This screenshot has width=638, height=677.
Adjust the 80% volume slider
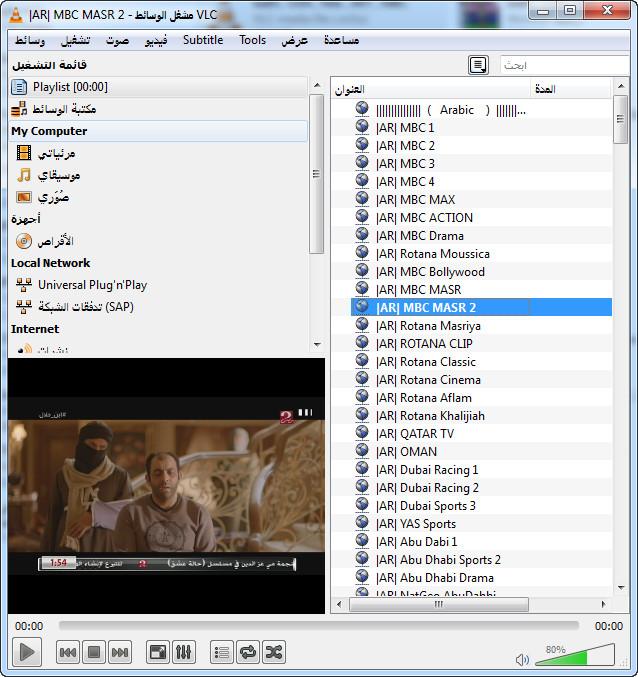(575, 655)
